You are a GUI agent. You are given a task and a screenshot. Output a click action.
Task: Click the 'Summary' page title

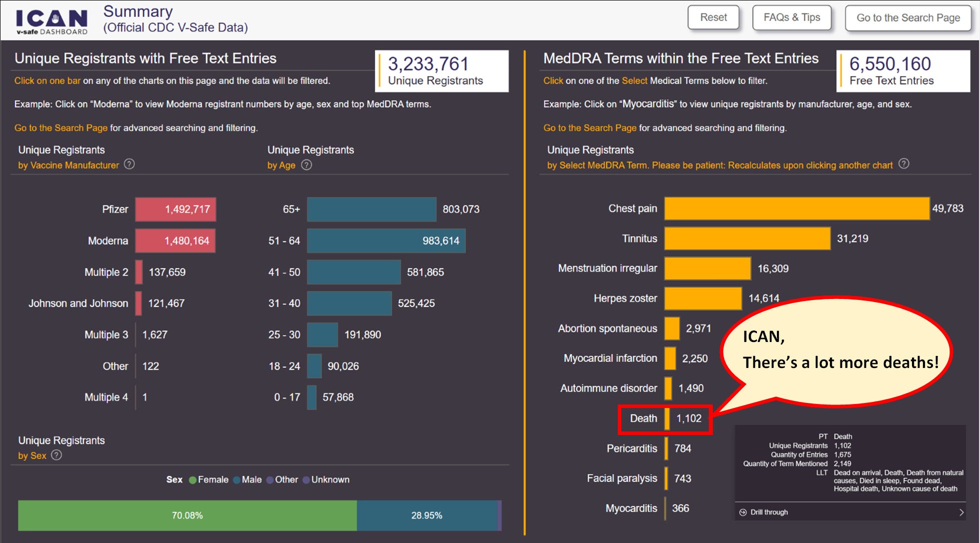pos(138,11)
